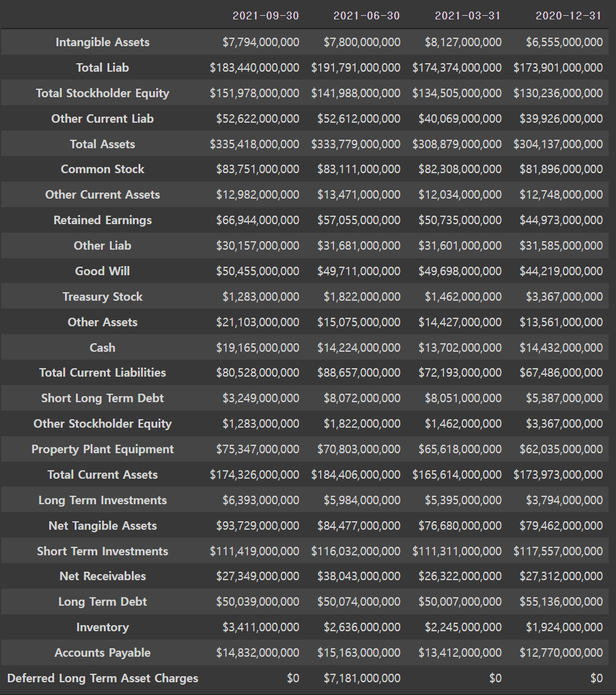Click the Inventory row label
This screenshot has height=695, width=616.
[103, 627]
